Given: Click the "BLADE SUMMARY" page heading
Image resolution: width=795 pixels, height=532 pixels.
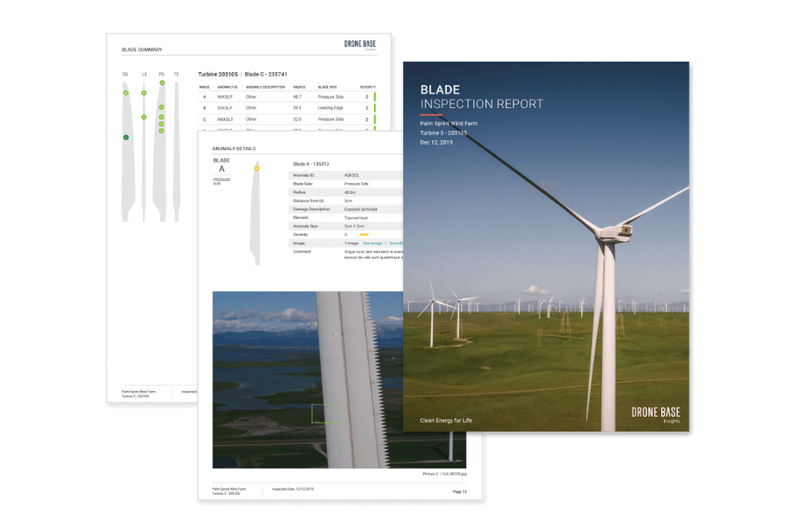Looking at the screenshot, I should coord(142,49).
